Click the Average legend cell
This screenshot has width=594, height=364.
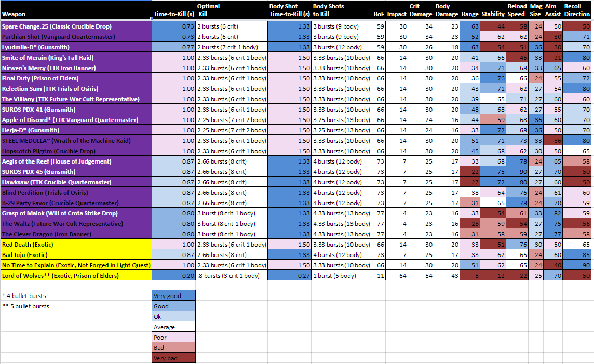[174, 327]
